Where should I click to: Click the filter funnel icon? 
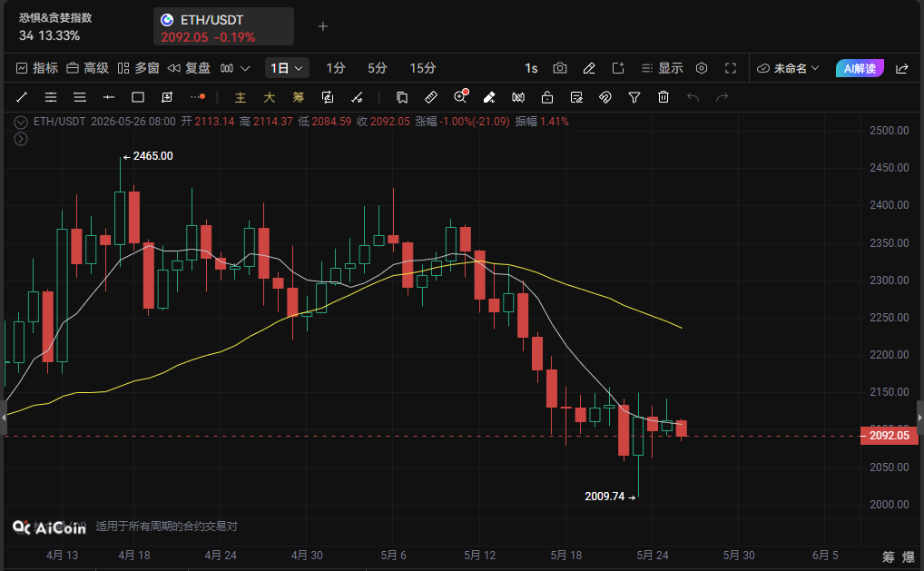[634, 97]
